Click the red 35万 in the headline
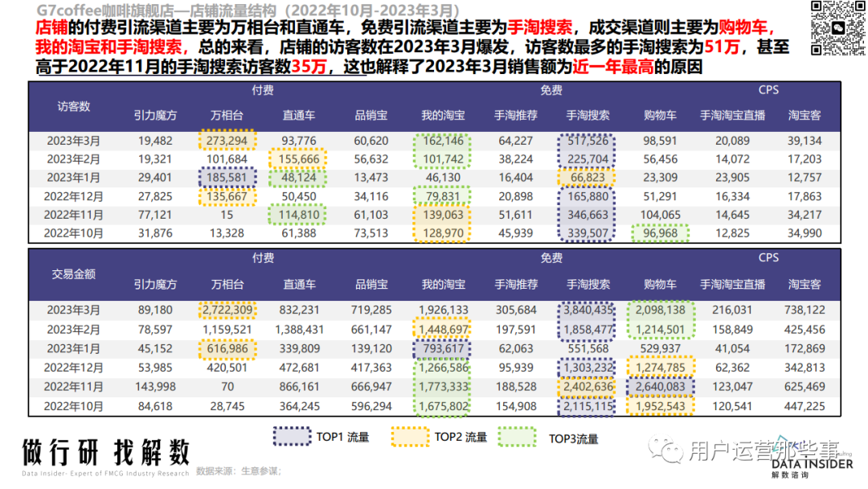The width and height of the screenshot is (868, 489). (309, 67)
